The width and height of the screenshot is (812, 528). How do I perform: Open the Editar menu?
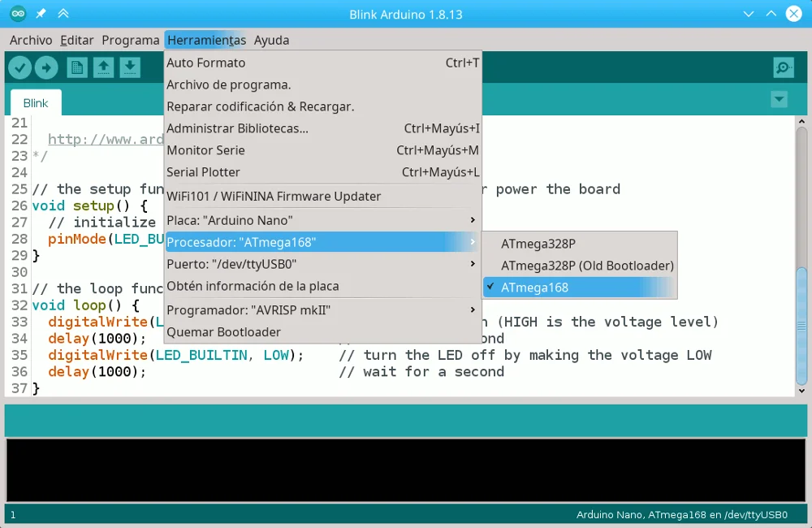[76, 40]
